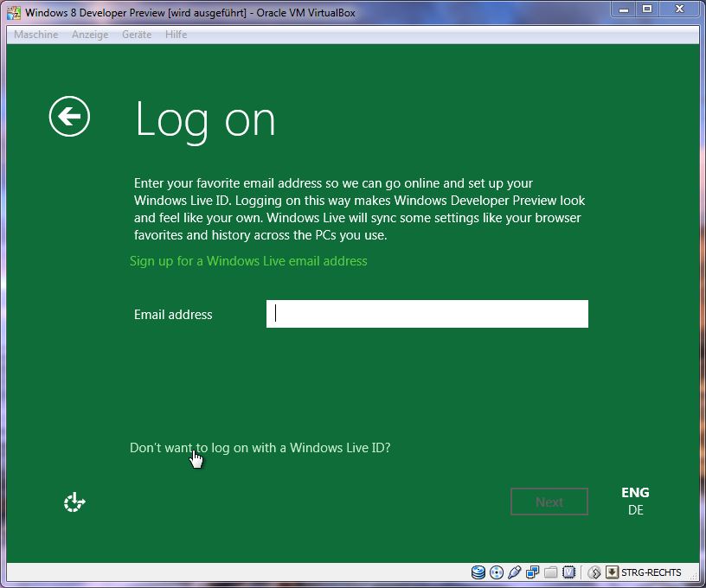Close the VirtualBox window

pyautogui.click(x=679, y=10)
